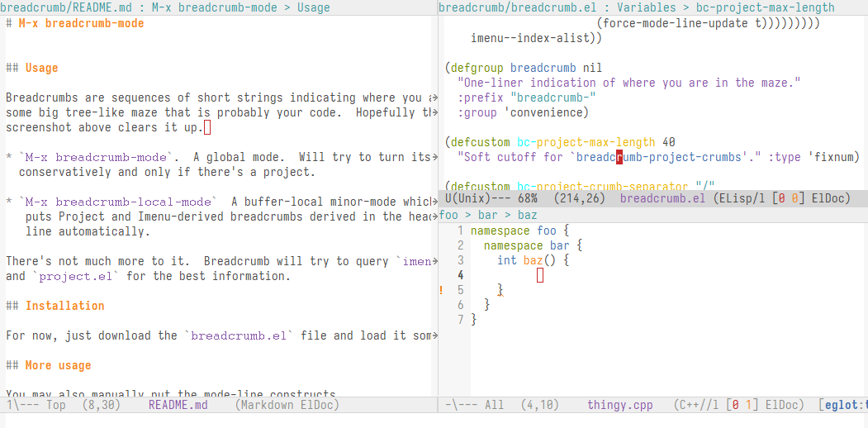
Task: Click 'ELisp/l' major mode indicator
Action: (742, 199)
